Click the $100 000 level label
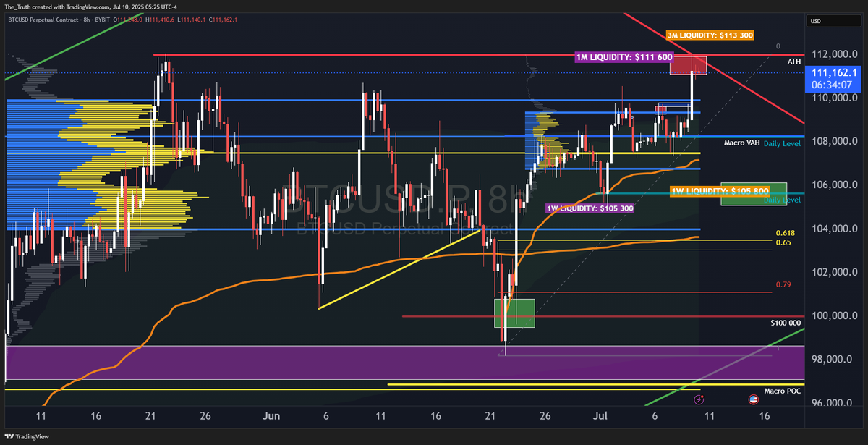The width and height of the screenshot is (868, 445). tap(785, 323)
